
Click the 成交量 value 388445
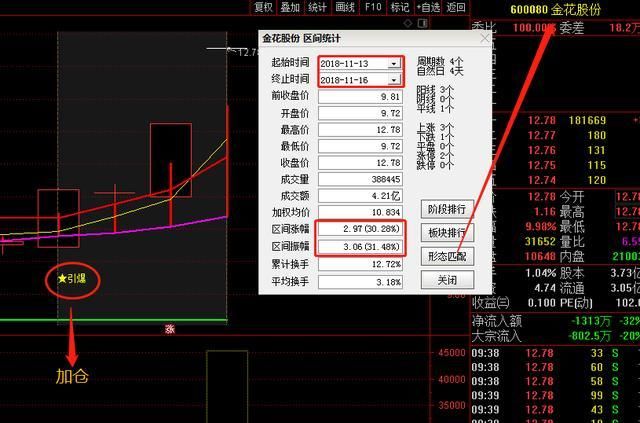(360, 179)
